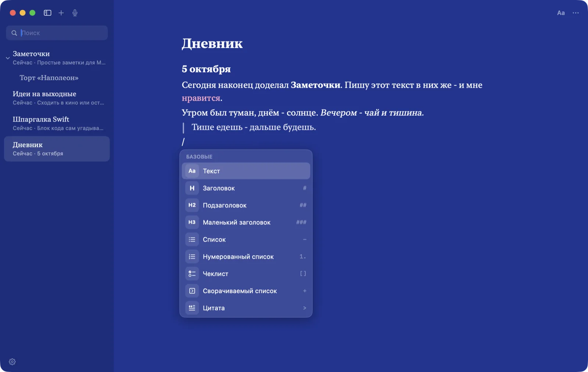Click the Aa icon beside Текст

pos(192,171)
